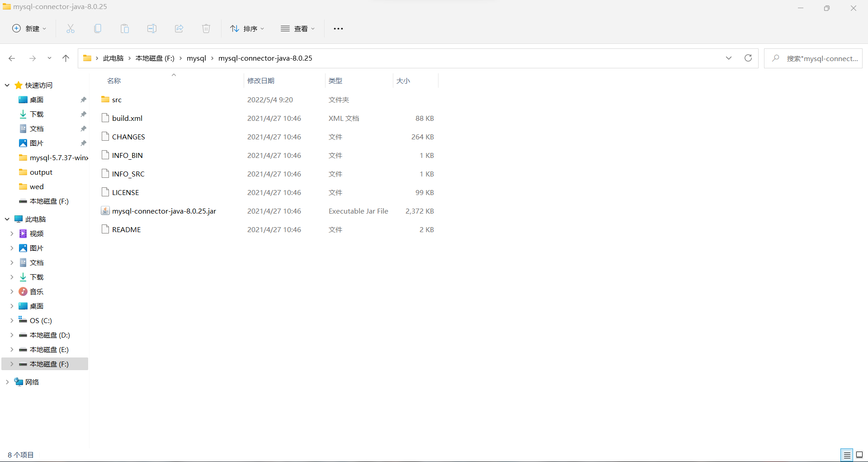Screen dimensions: 868x462
Task: Click the src folder icon
Action: tap(105, 100)
